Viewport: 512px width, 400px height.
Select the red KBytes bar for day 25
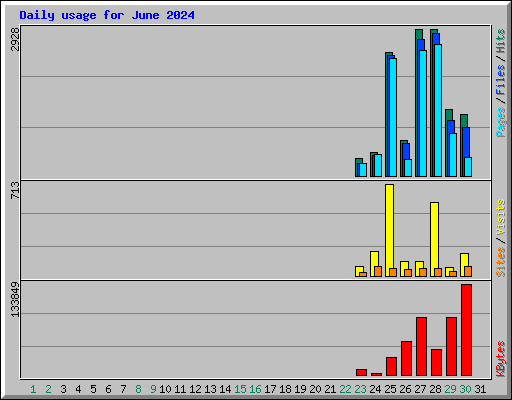coord(391,367)
